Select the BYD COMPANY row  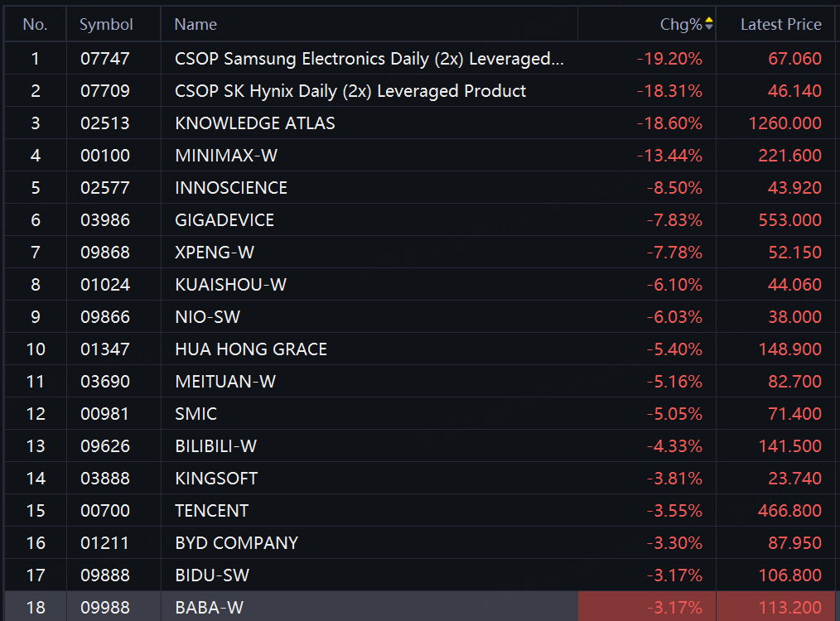[x=419, y=543]
